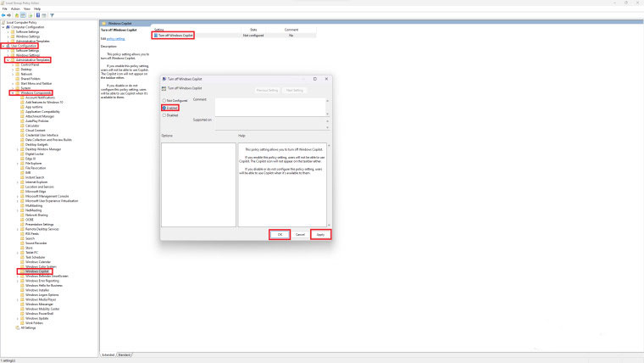Select the Network Sharing tree item
The height and width of the screenshot is (363, 644).
(36, 215)
